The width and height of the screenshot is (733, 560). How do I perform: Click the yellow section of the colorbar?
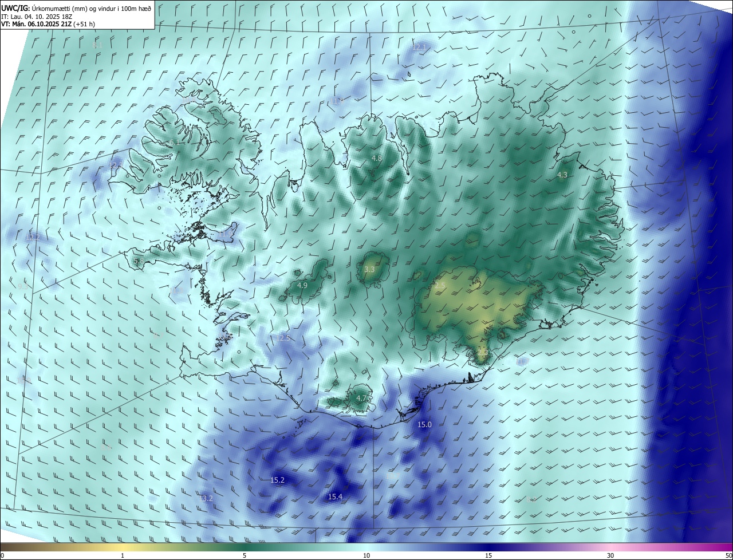(123, 547)
